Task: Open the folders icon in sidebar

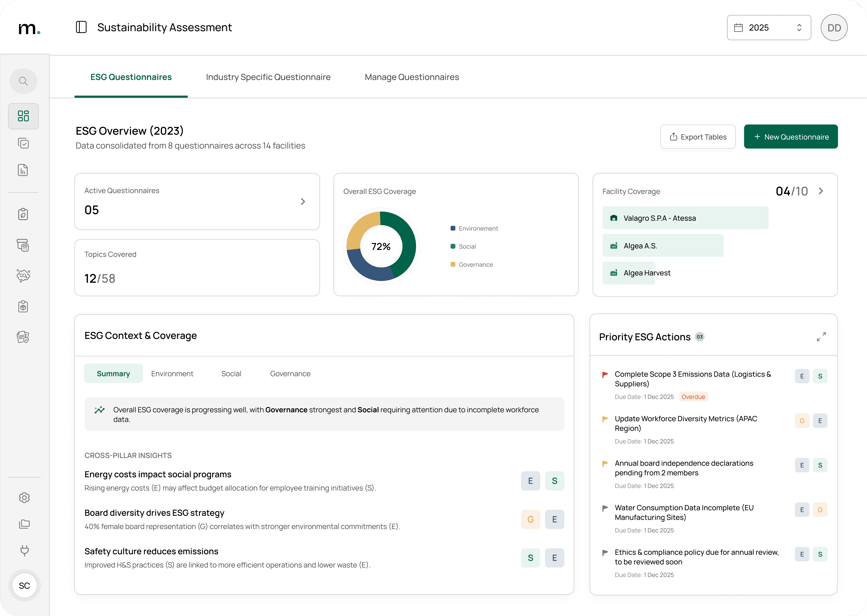Action: [24, 524]
